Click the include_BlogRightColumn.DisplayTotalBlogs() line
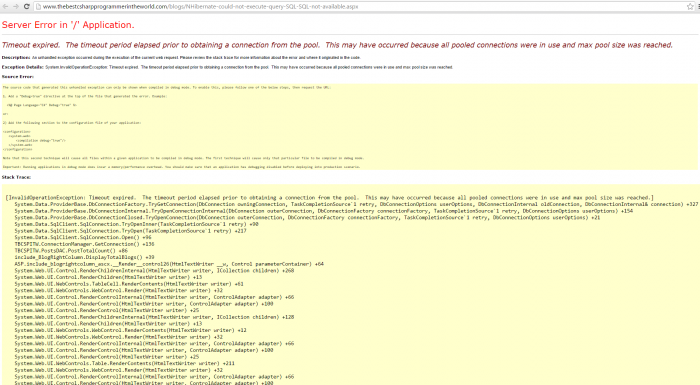The height and width of the screenshot is (385, 700). pyautogui.click(x=84, y=257)
